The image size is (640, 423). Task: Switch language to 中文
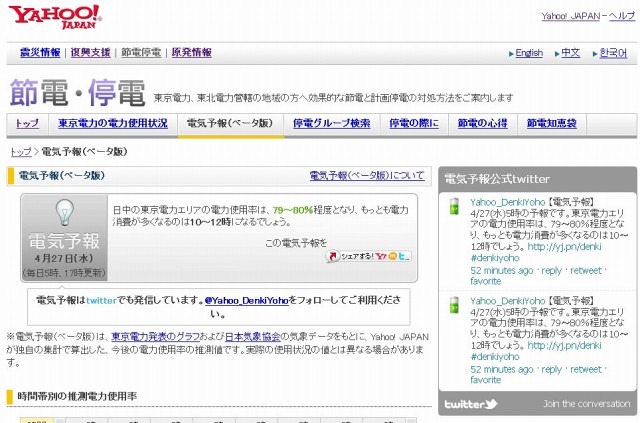570,53
